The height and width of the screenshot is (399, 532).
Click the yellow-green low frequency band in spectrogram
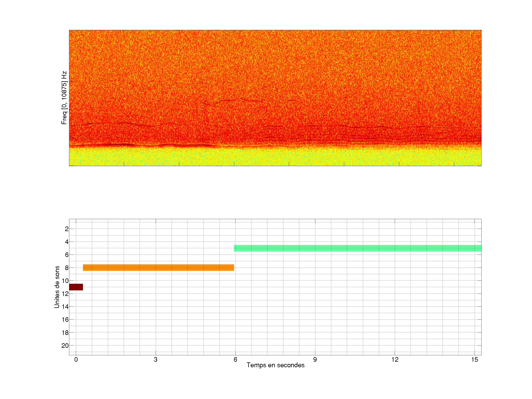275,158
